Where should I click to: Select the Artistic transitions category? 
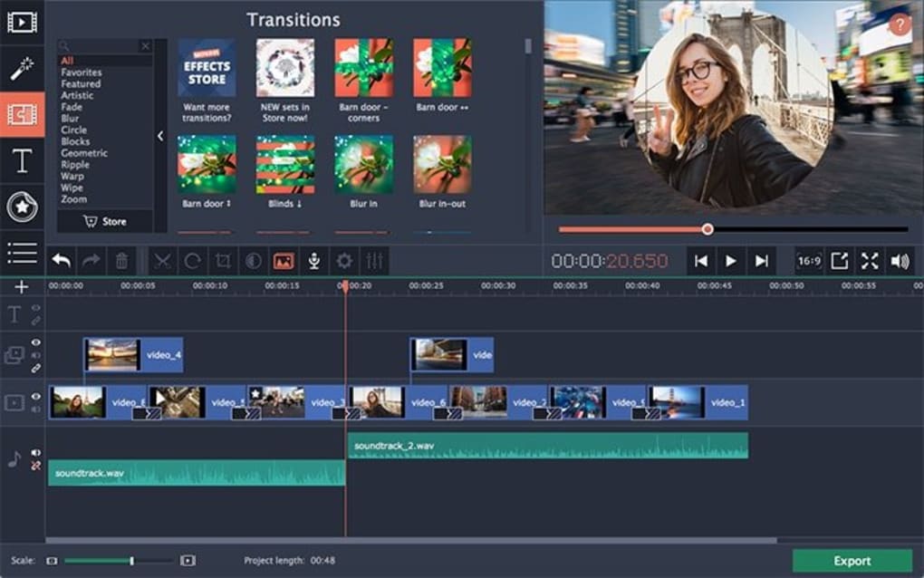click(x=76, y=94)
